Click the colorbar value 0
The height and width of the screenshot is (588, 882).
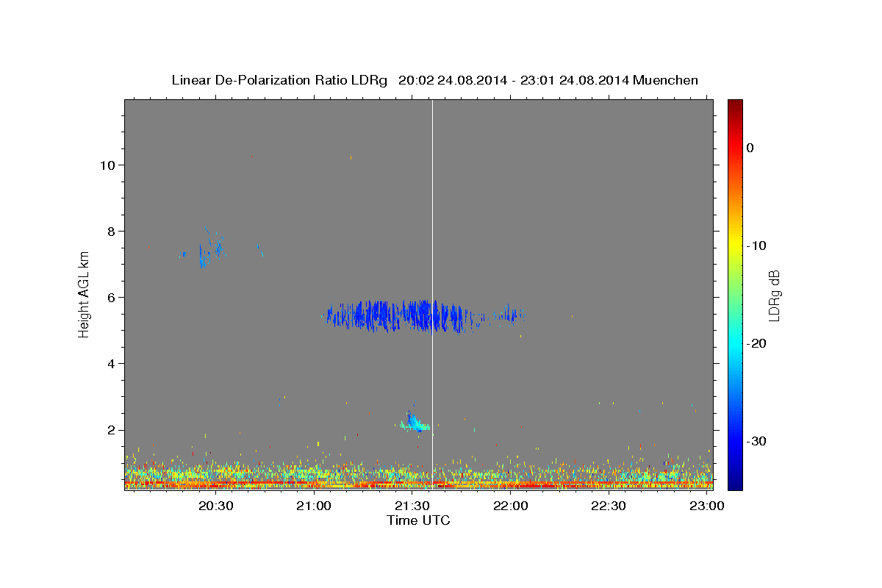pos(750,148)
